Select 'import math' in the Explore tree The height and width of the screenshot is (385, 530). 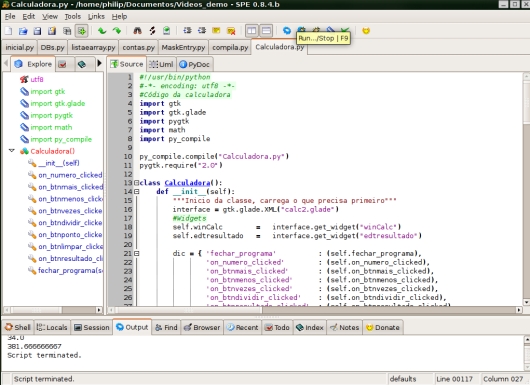click(51, 127)
